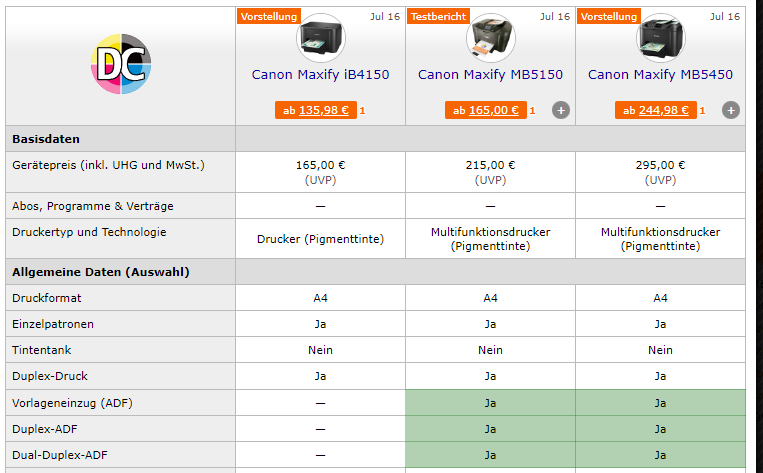Click the Duplex-ADF row label

click(44, 429)
